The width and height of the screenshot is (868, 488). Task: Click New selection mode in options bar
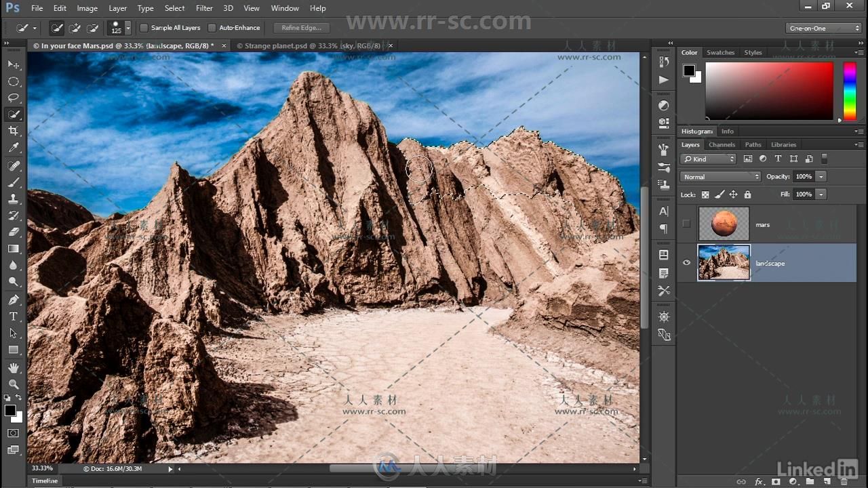tap(57, 28)
